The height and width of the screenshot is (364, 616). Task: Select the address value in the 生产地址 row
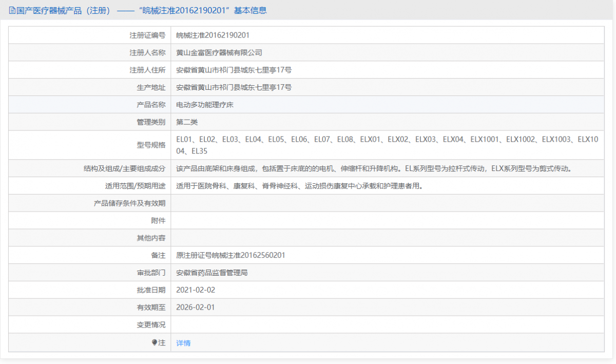pyautogui.click(x=234, y=87)
